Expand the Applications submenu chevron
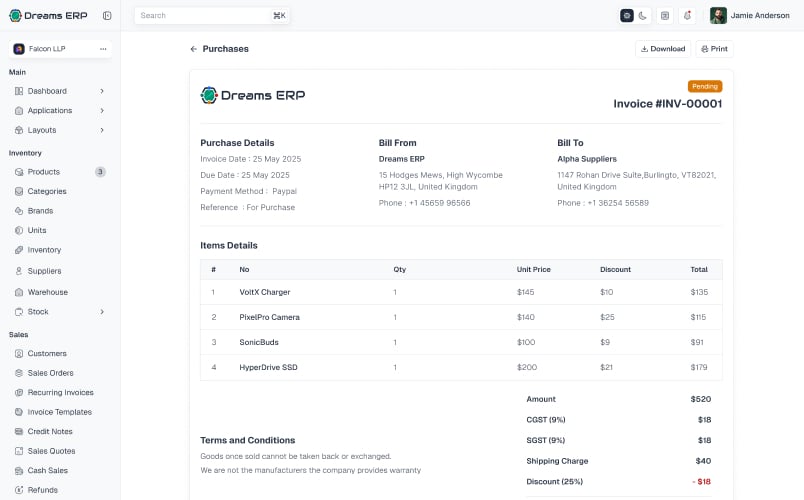Viewport: 804px width, 500px height. point(102,110)
